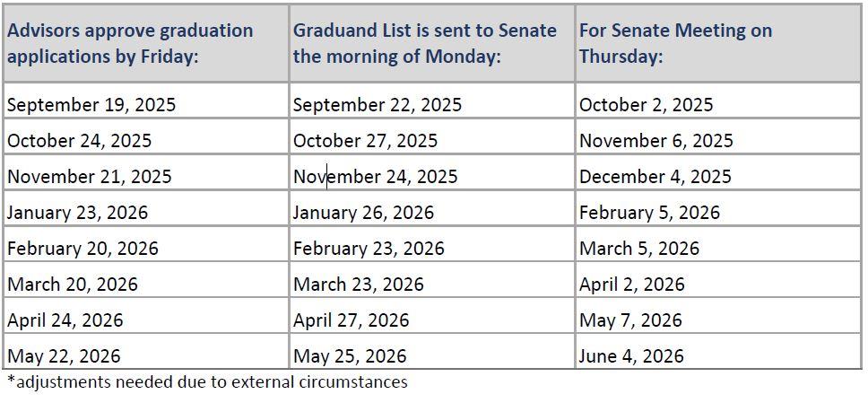The height and width of the screenshot is (403, 868).
Task: Select the September 22, 2025 cell
Action: tap(378, 105)
